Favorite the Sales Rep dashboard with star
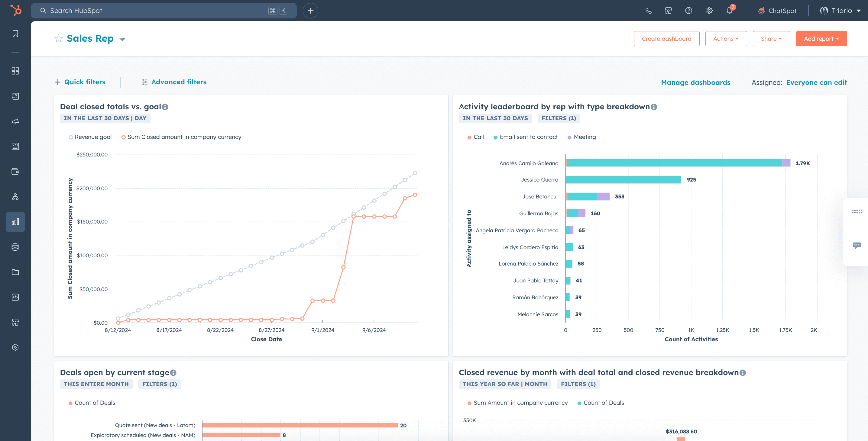This screenshot has height=441, width=868. (x=59, y=38)
